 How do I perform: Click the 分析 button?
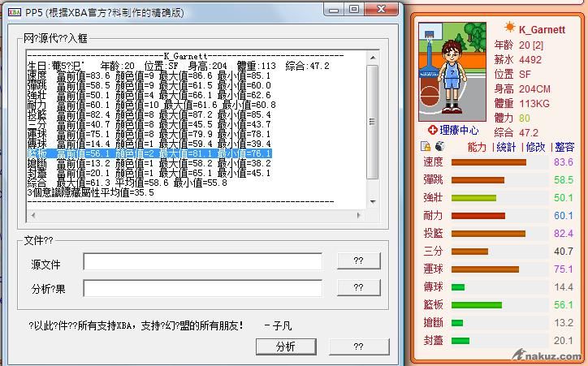(286, 347)
